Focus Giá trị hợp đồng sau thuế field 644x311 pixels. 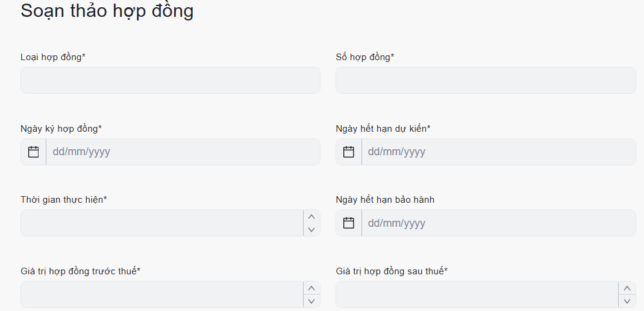[477, 295]
